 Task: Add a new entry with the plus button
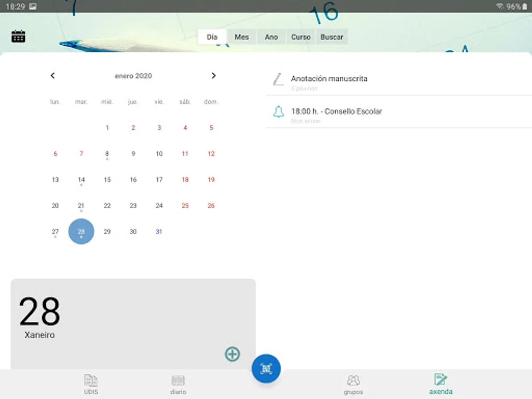tap(232, 354)
